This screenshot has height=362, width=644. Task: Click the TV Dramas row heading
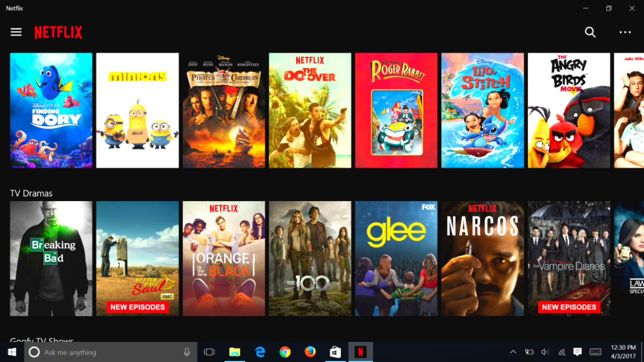click(x=31, y=193)
